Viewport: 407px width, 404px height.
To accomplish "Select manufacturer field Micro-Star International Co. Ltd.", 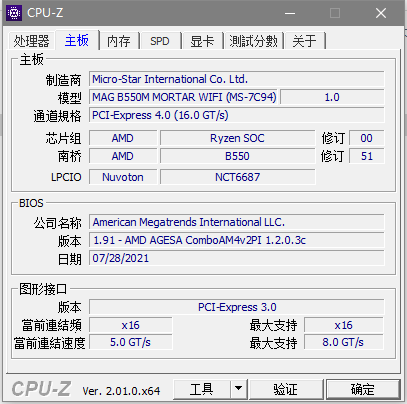I will [x=237, y=79].
